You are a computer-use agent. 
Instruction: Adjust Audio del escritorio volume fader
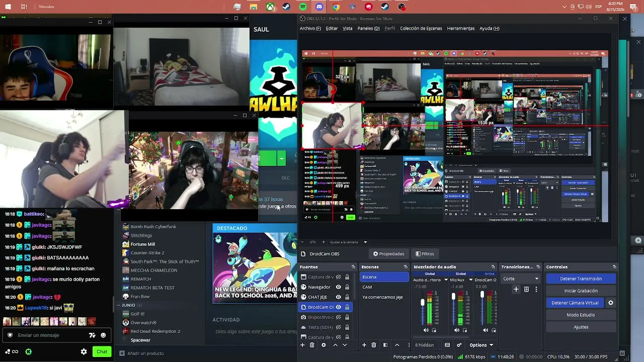[423, 302]
